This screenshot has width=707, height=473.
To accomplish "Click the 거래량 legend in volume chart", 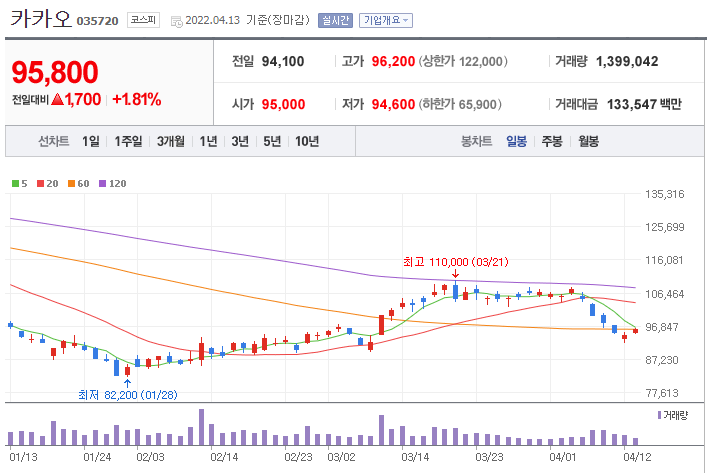I will 673,415.
